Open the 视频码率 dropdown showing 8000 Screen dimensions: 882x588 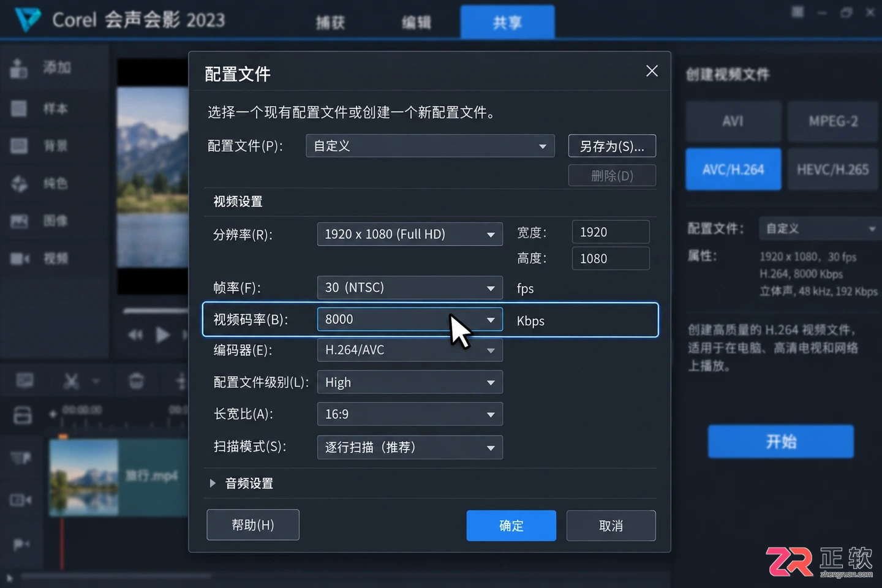[x=410, y=319]
